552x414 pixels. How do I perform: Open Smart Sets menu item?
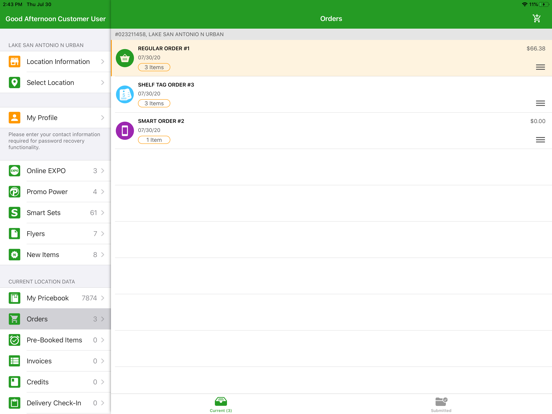click(55, 213)
